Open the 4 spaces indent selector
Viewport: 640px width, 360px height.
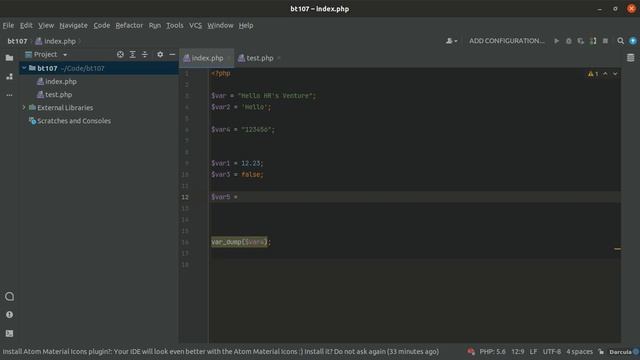pyautogui.click(x=579, y=351)
